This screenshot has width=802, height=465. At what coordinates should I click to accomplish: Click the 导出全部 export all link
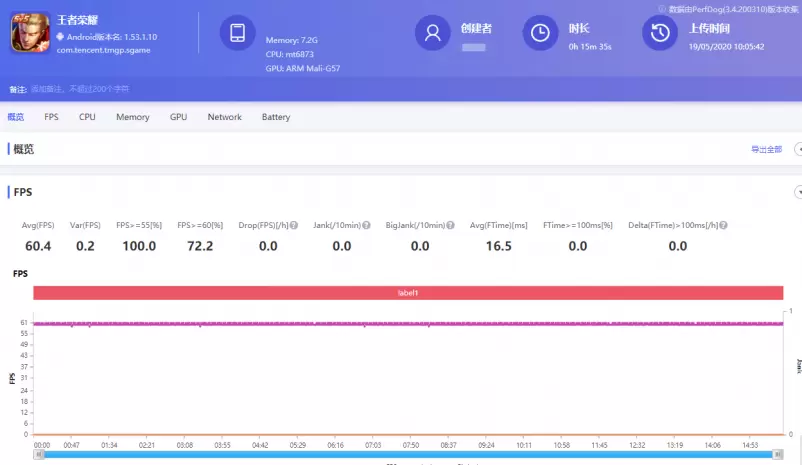pos(766,149)
